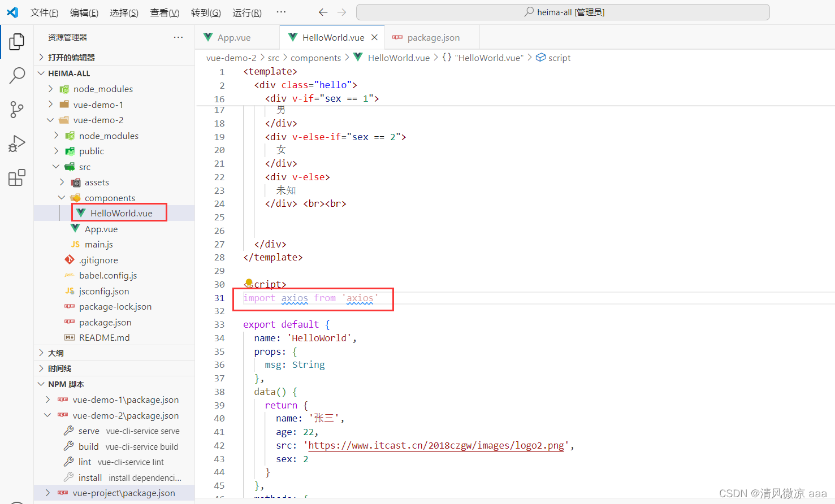Open the Selection menu
The height and width of the screenshot is (504, 835).
[124, 12]
